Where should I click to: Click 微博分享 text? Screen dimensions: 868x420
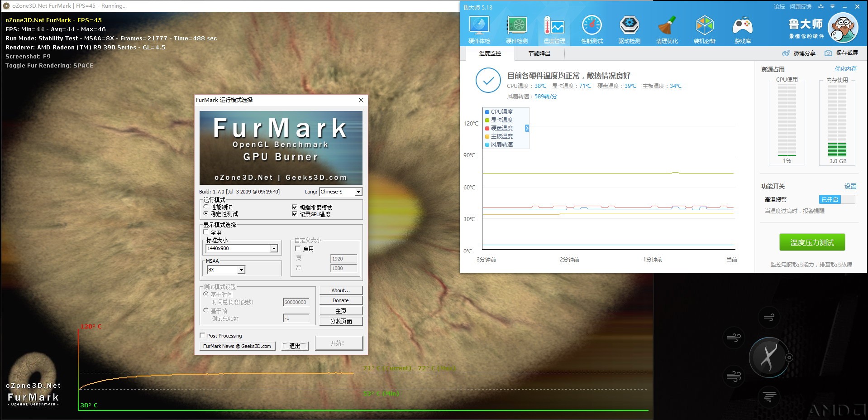[804, 53]
